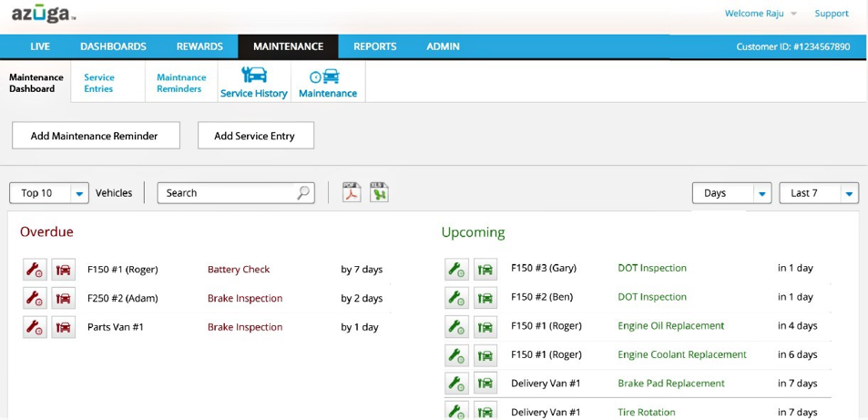The height and width of the screenshot is (420, 868).
Task: Click green car icon for F150 #2 (Ben)
Action: 485,298
